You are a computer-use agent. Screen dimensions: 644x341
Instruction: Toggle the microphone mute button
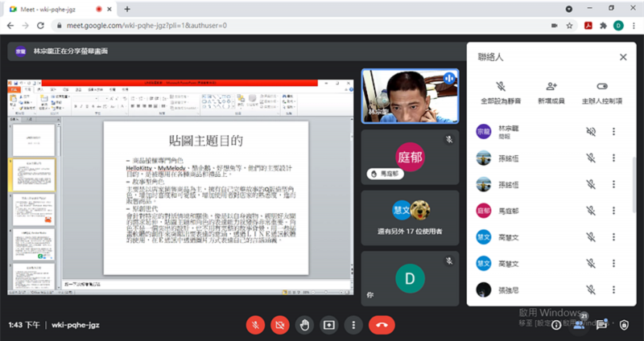point(256,324)
